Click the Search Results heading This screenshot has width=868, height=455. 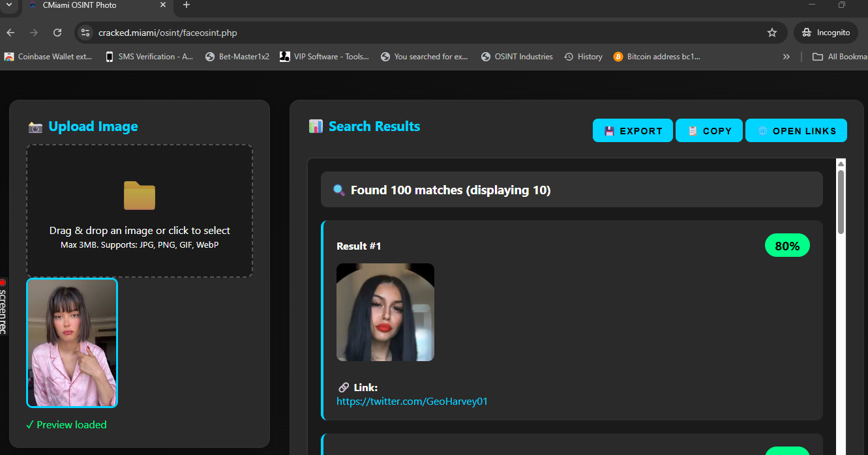pyautogui.click(x=374, y=126)
